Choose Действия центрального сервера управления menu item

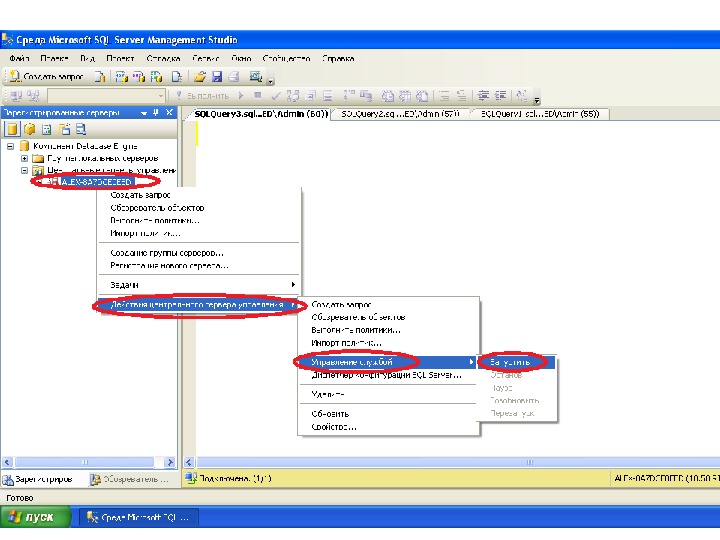[x=199, y=305]
